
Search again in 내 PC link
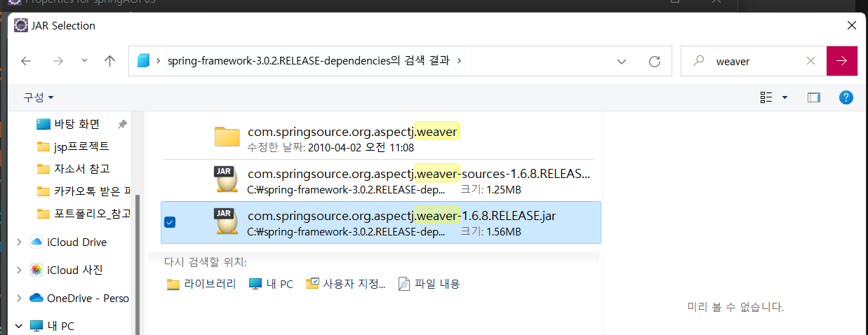[271, 284]
